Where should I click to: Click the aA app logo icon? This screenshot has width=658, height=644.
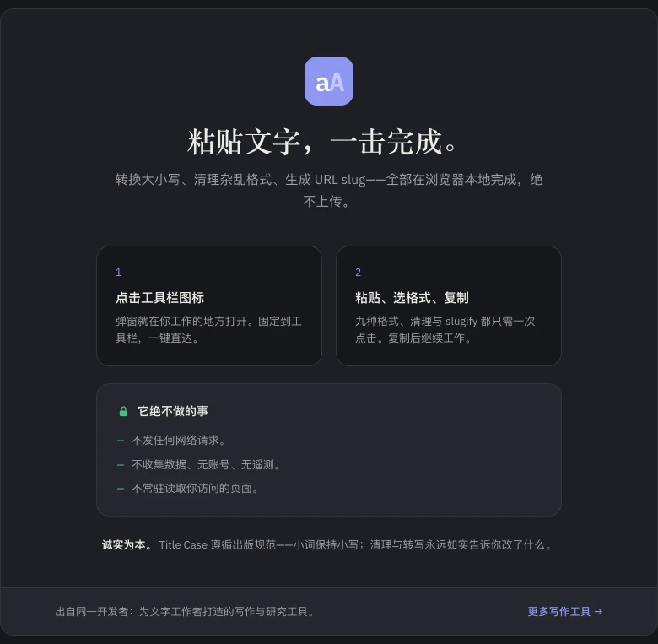[329, 81]
